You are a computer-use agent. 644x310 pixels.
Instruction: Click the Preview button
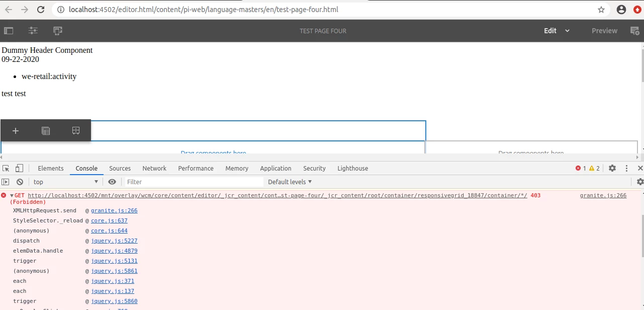[x=604, y=31]
